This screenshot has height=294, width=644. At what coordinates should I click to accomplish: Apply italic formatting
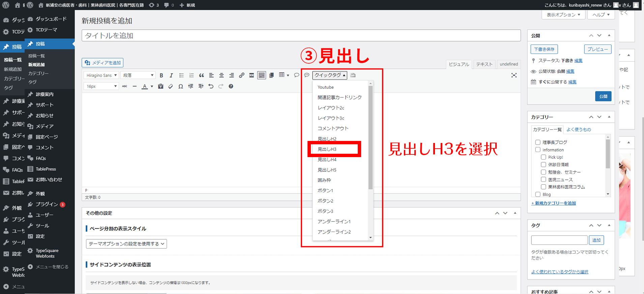pos(171,76)
